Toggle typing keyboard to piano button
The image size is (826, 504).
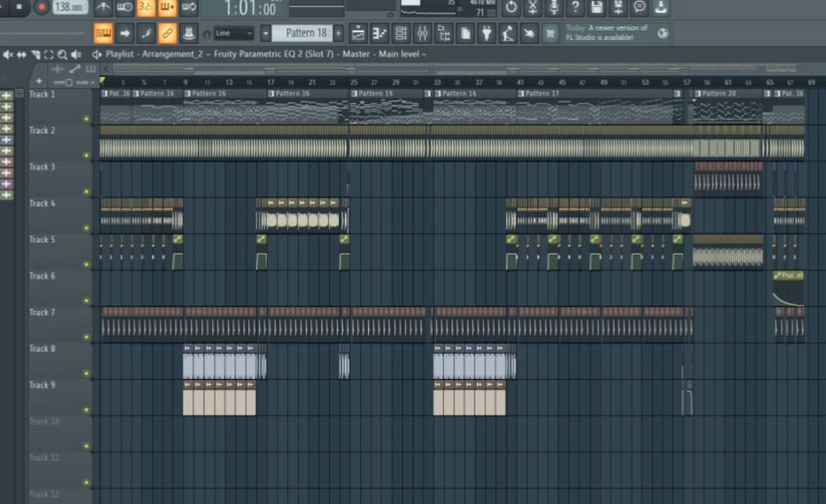pyautogui.click(x=103, y=33)
